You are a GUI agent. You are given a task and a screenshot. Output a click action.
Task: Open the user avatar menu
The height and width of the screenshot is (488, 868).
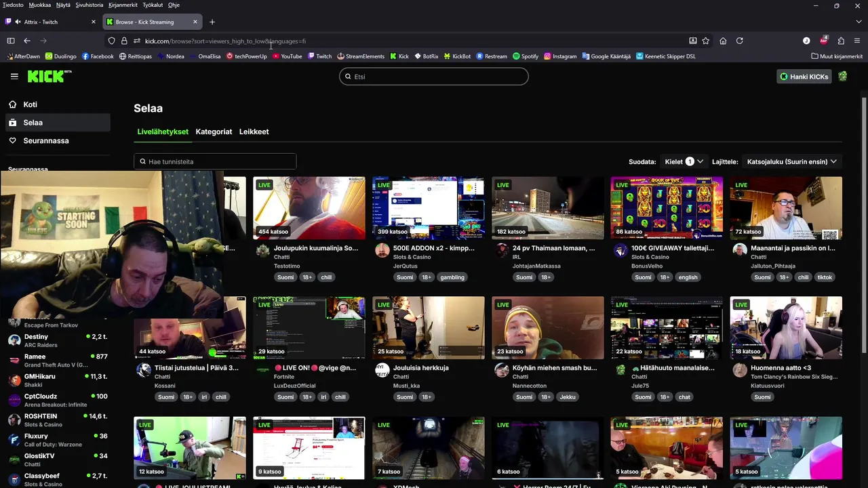842,77
